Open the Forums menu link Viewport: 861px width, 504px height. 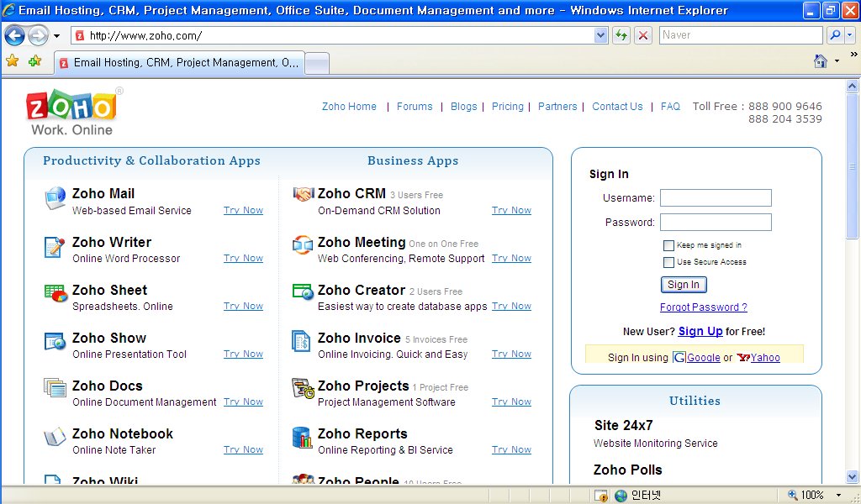(x=415, y=107)
